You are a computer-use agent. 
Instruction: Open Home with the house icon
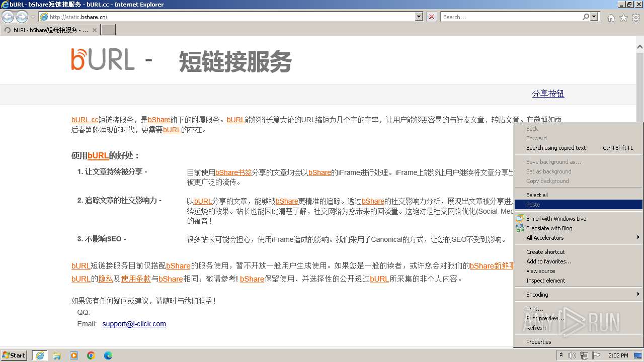click(611, 18)
